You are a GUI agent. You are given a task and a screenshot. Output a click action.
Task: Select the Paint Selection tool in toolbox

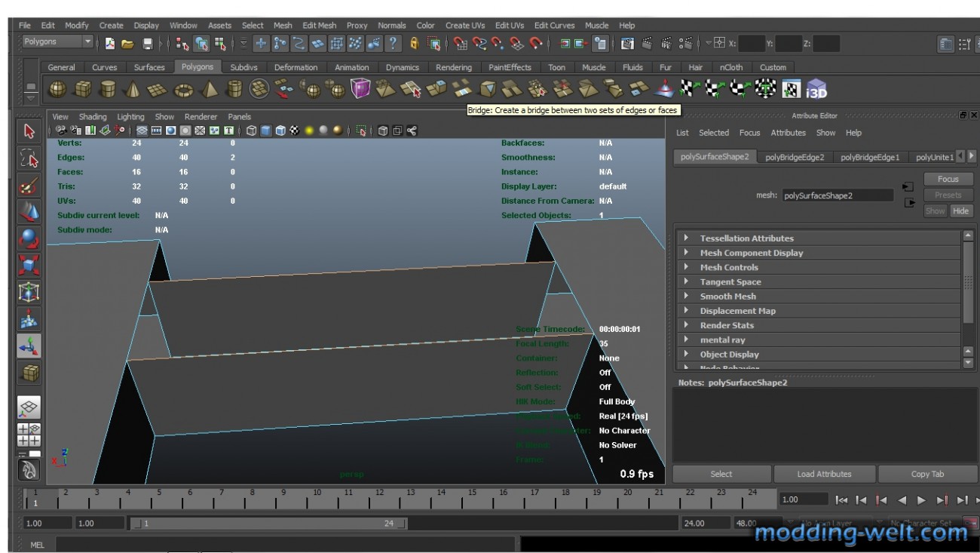pyautogui.click(x=29, y=186)
